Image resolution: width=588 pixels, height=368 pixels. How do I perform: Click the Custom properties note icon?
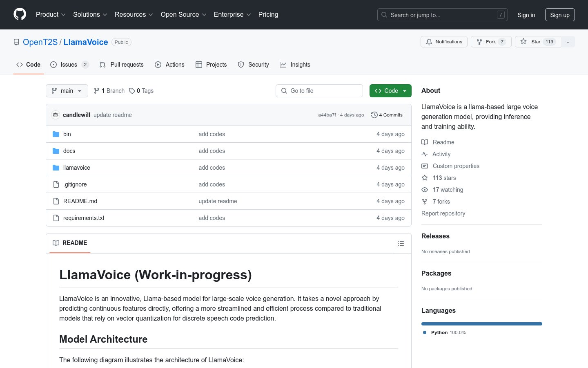pos(425,166)
